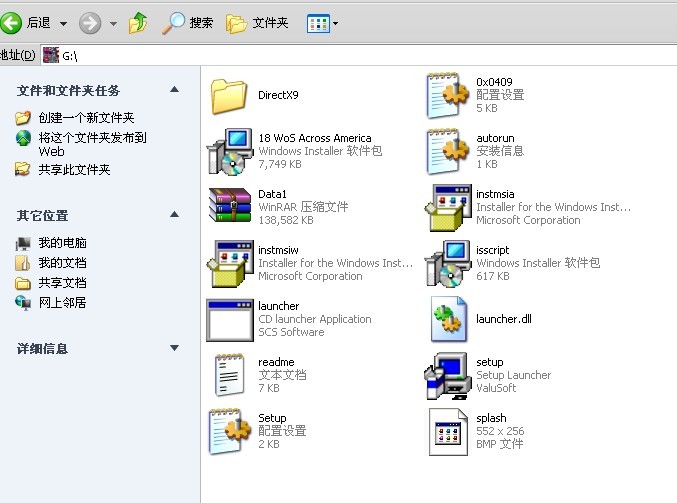677x503 pixels.
Task: Click the My Documents folder icon
Action: pyautogui.click(x=22, y=263)
